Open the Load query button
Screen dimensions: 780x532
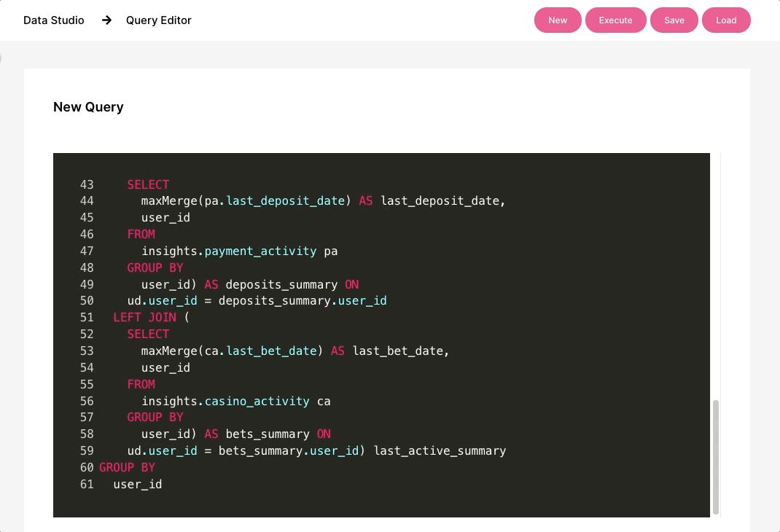click(726, 20)
